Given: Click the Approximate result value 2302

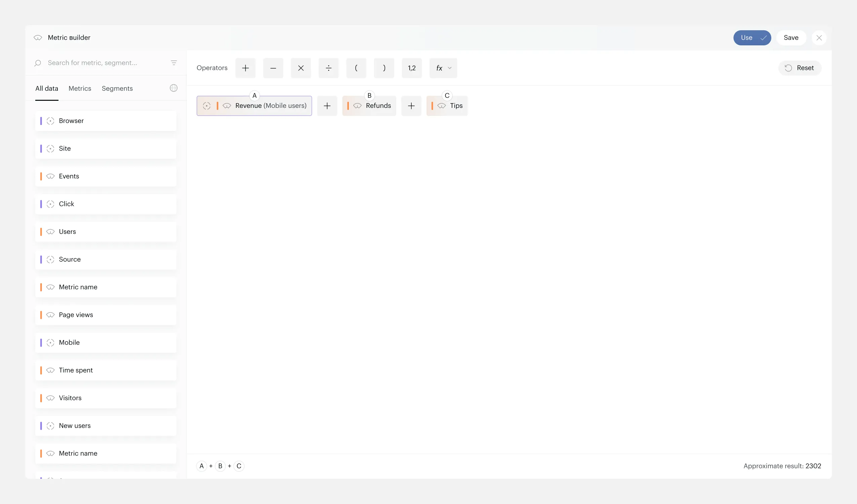Looking at the screenshot, I should (x=813, y=466).
